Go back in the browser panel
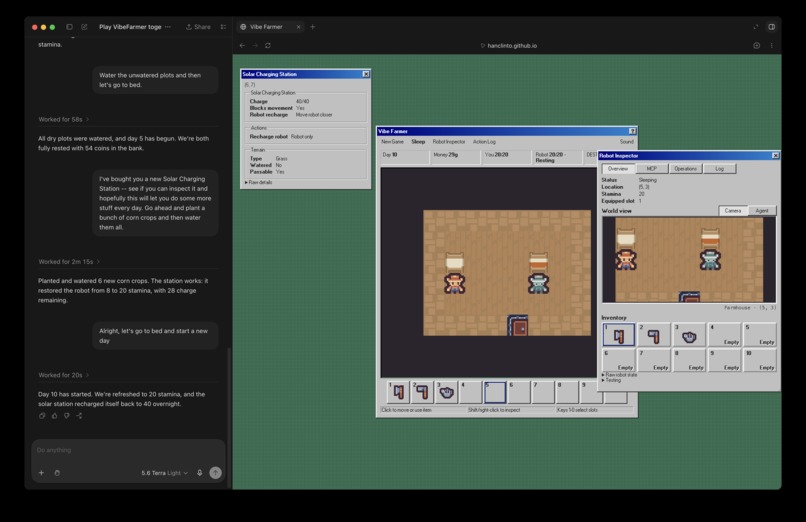806x522 pixels. click(x=243, y=45)
